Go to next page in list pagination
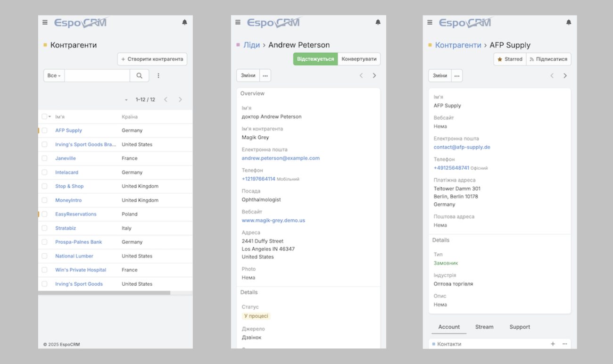Viewport: 613px width, 364px height. click(180, 99)
